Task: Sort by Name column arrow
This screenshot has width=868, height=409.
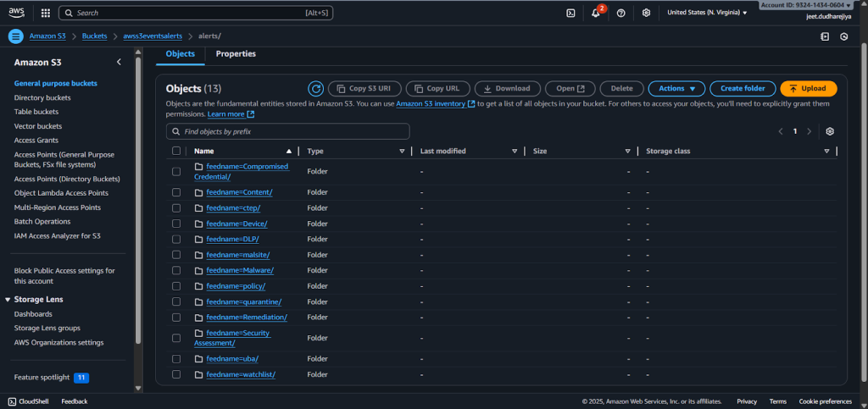Action: (x=288, y=151)
